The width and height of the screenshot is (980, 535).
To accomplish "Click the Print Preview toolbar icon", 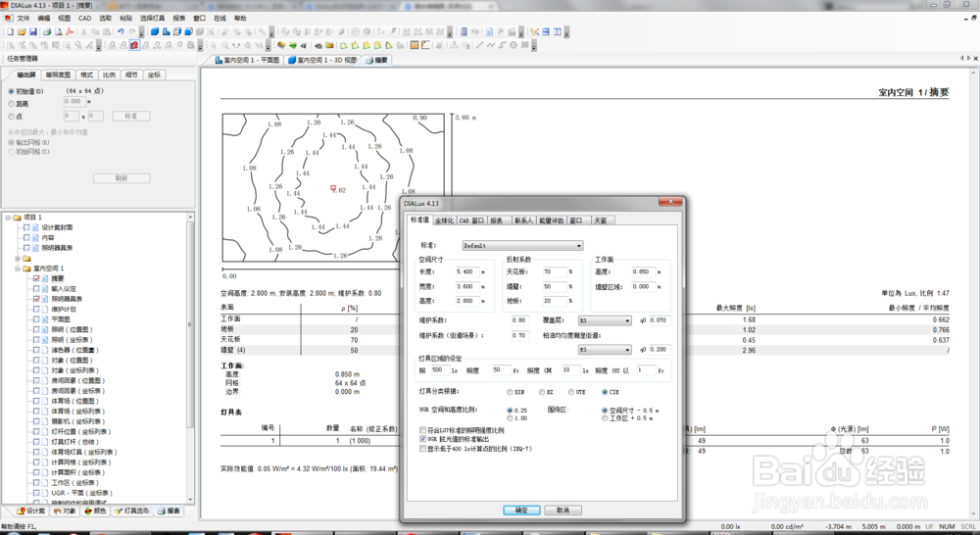I will pyautogui.click(x=59, y=32).
